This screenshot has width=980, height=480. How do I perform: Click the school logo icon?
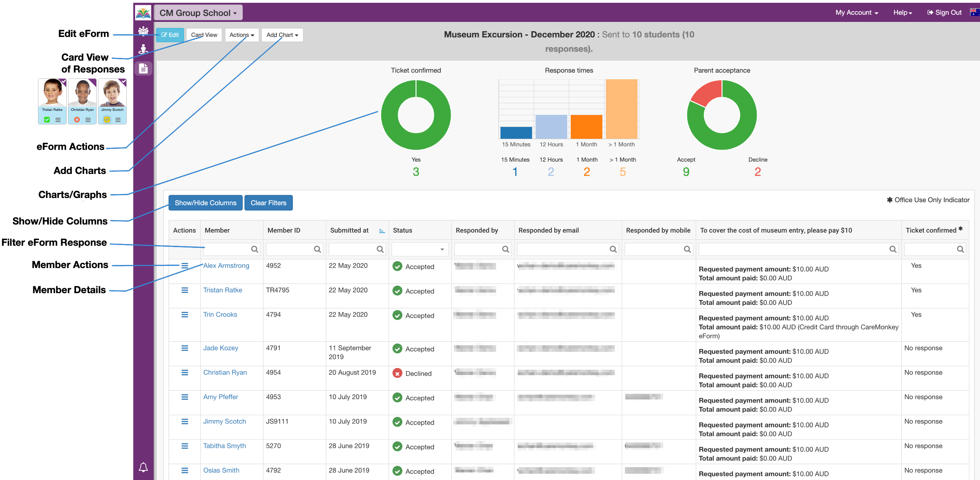point(143,13)
